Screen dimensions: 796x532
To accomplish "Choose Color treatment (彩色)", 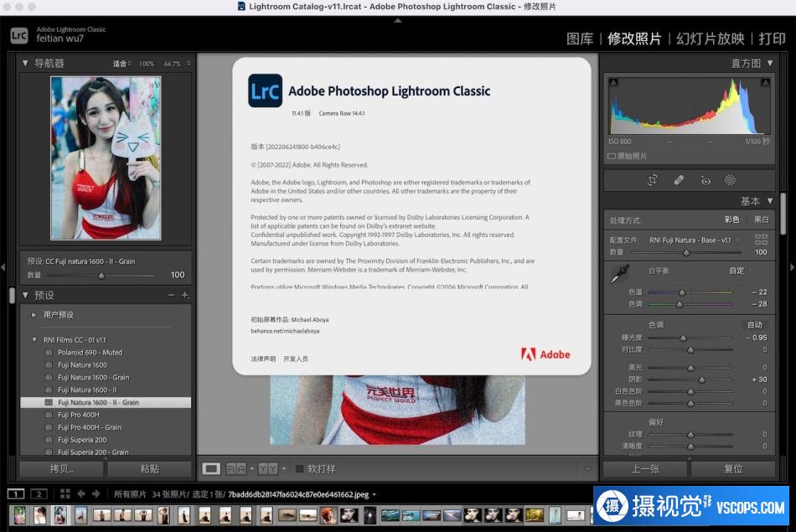I will (732, 220).
